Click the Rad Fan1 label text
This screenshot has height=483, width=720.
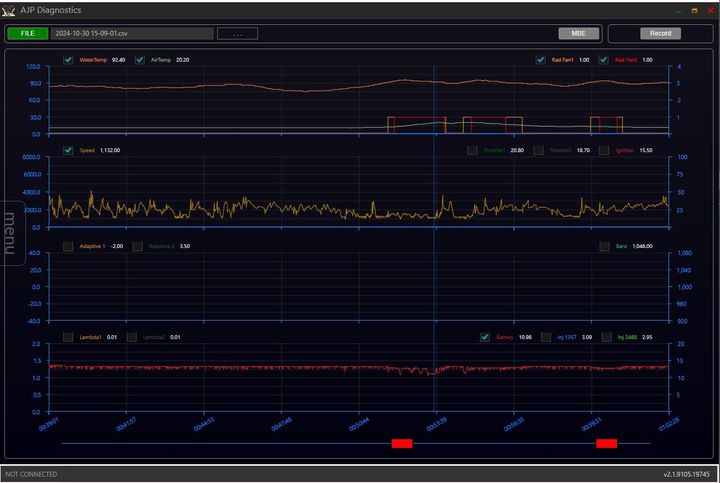pyautogui.click(x=562, y=60)
